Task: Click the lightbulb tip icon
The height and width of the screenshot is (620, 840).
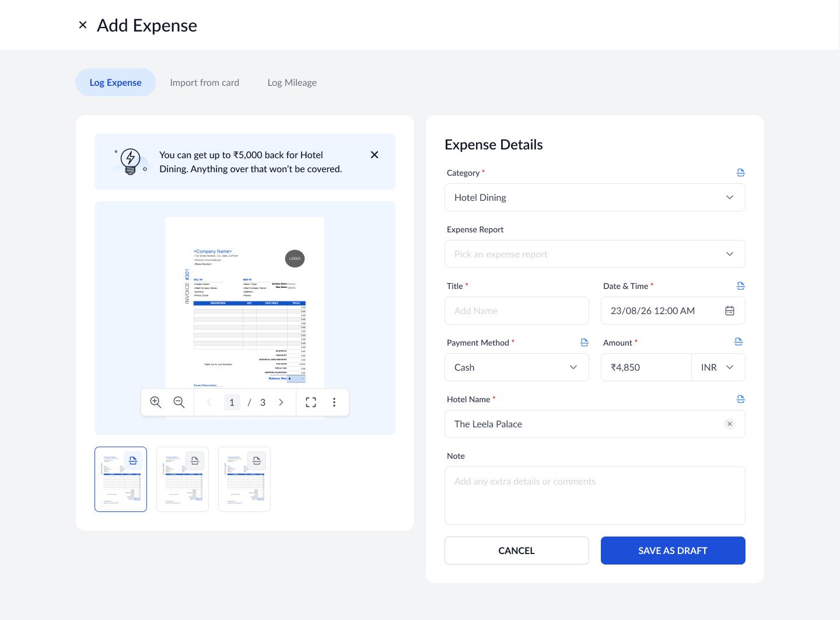Action: (130, 161)
